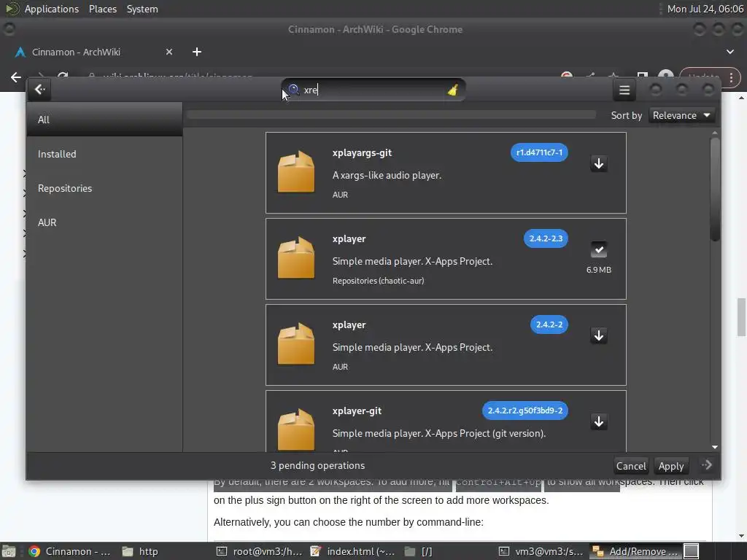Switch to Cinnamon Chrome taskbar item
The width and height of the screenshot is (747, 560).
pyautogui.click(x=69, y=551)
